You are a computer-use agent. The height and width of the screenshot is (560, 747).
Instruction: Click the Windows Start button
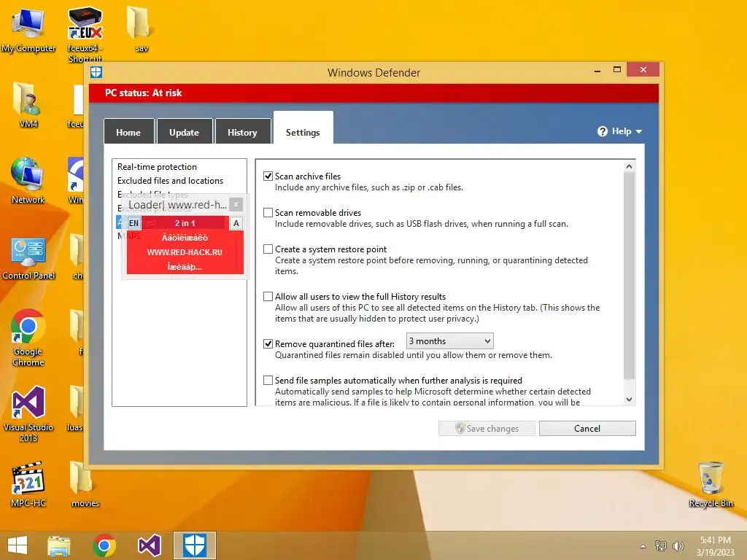coord(18,545)
